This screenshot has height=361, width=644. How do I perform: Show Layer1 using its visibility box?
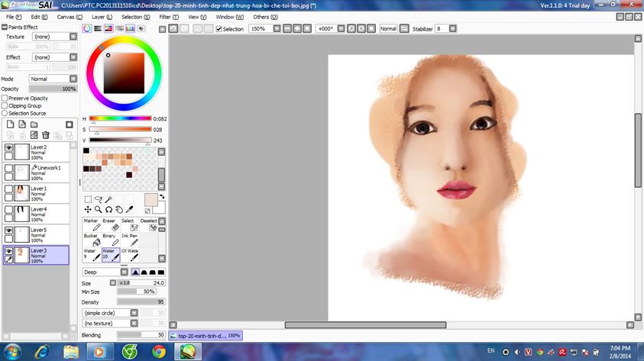pyautogui.click(x=8, y=189)
